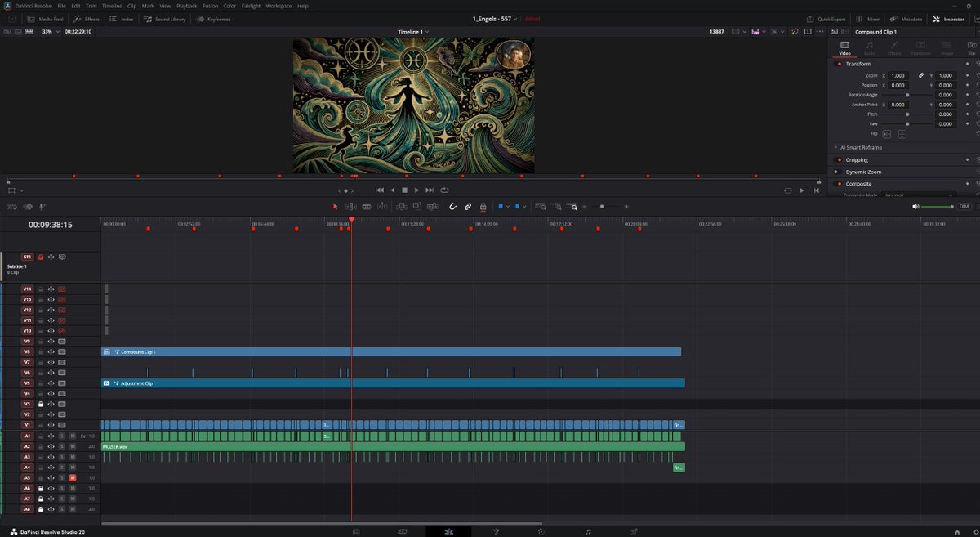980x537 pixels.
Task: Click the Replace Clip toolbar icon
Action: pos(433,207)
